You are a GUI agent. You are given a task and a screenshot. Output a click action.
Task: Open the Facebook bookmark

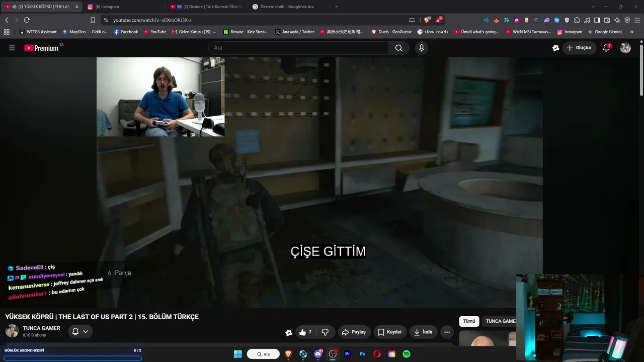[126, 32]
